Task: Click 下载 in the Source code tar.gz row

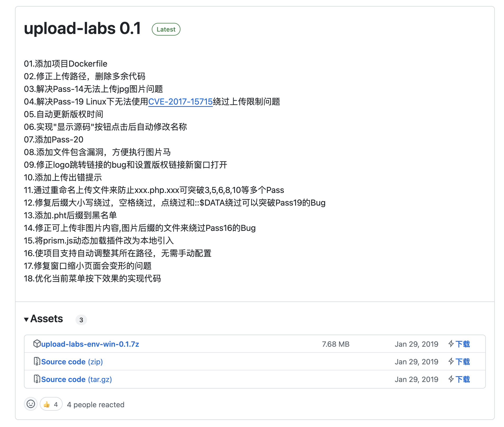Action: [x=463, y=379]
